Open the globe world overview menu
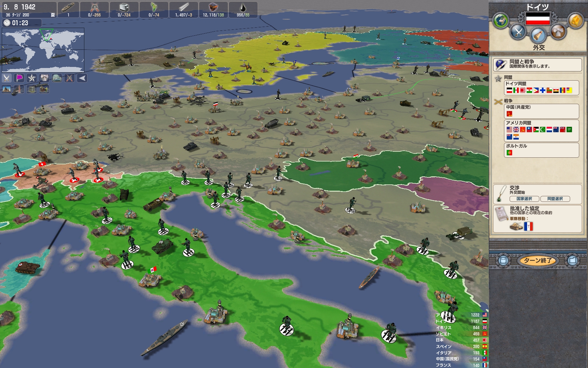588x368 pixels. point(501,21)
